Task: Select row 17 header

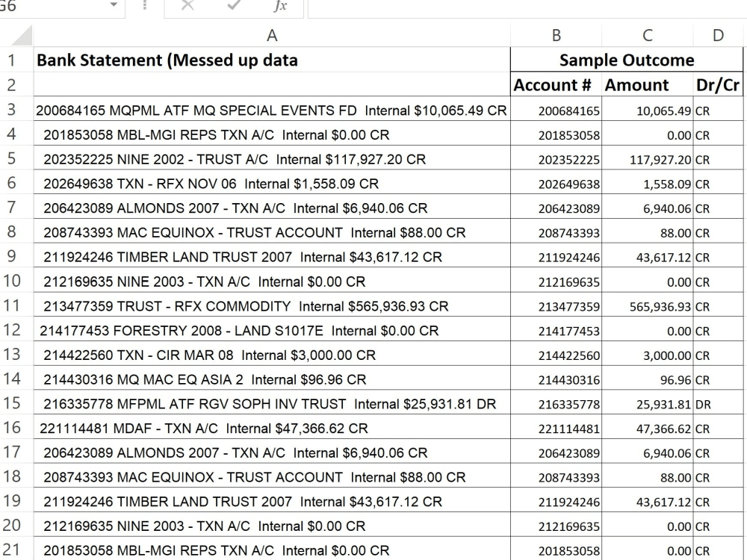Action: pos(12,452)
